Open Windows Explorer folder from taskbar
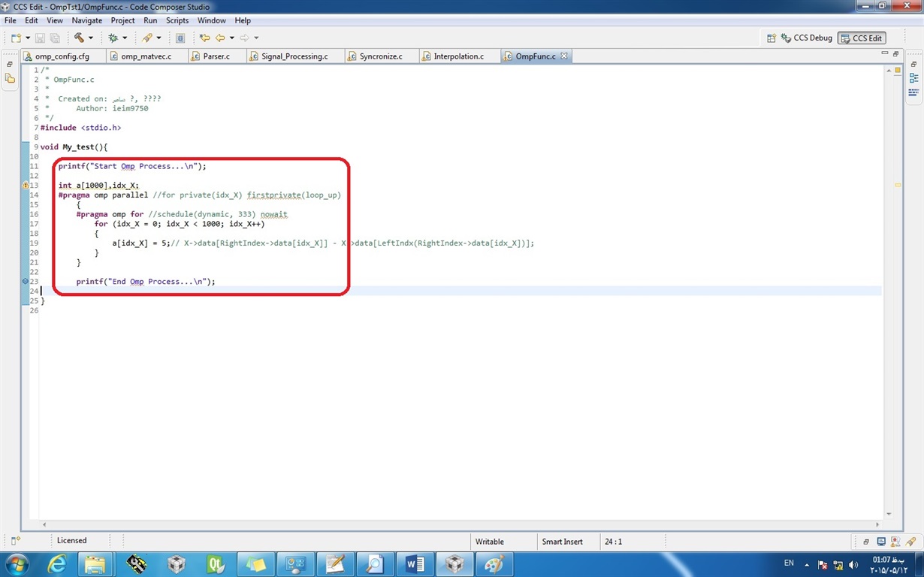Screen dimensions: 924x577 click(x=95, y=563)
